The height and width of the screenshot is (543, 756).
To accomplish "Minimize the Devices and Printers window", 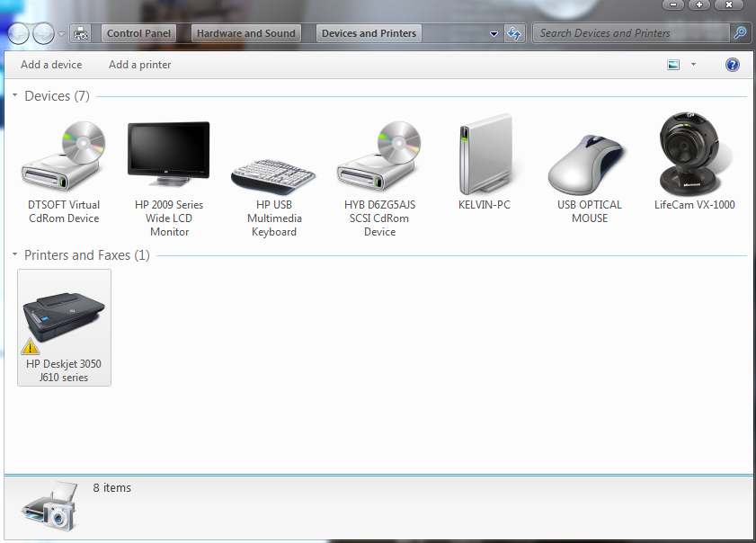I will point(673,4).
